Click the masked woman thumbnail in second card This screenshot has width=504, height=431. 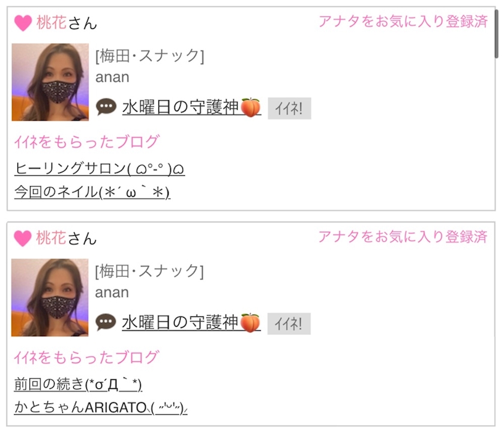[50, 298]
